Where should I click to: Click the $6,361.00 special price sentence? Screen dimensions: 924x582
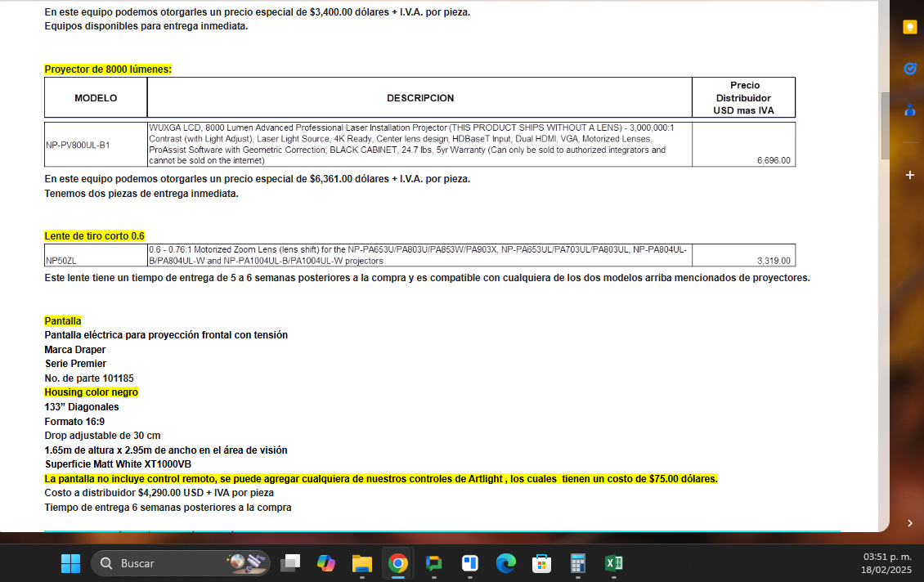tap(258, 178)
